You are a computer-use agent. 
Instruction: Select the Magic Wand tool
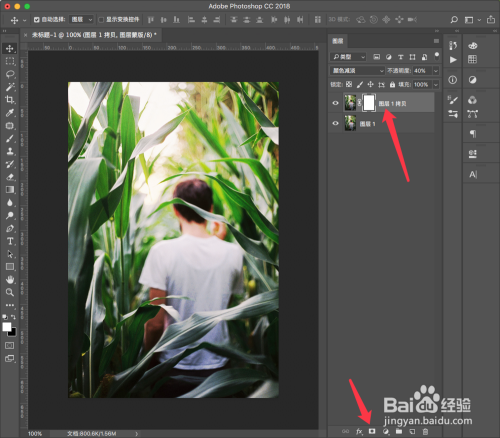[10, 87]
